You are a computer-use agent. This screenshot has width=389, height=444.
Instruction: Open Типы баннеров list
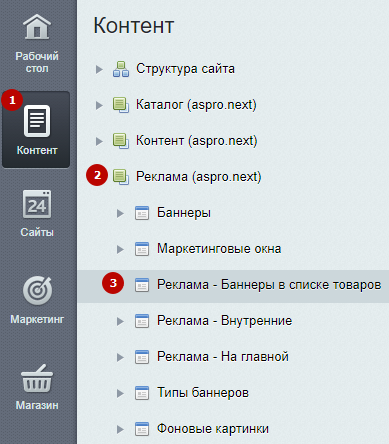203,393
